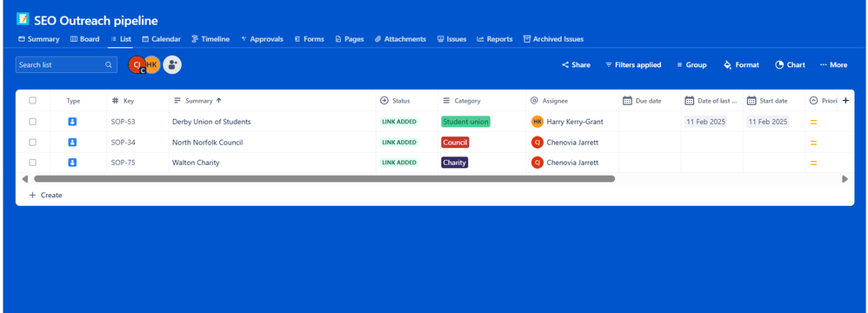
Task: Click the Chart button
Action: coord(790,64)
